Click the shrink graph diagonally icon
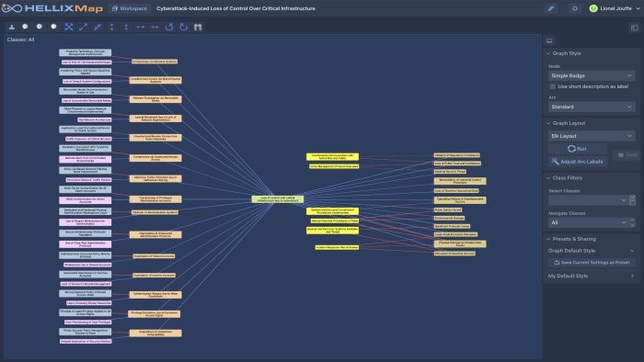The height and width of the screenshot is (362, 644). point(98,27)
